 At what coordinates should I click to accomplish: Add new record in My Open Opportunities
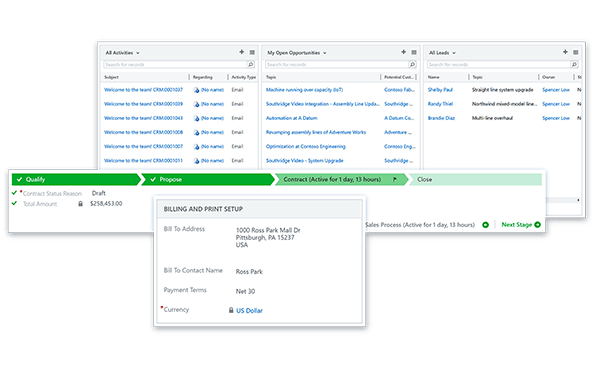click(403, 52)
